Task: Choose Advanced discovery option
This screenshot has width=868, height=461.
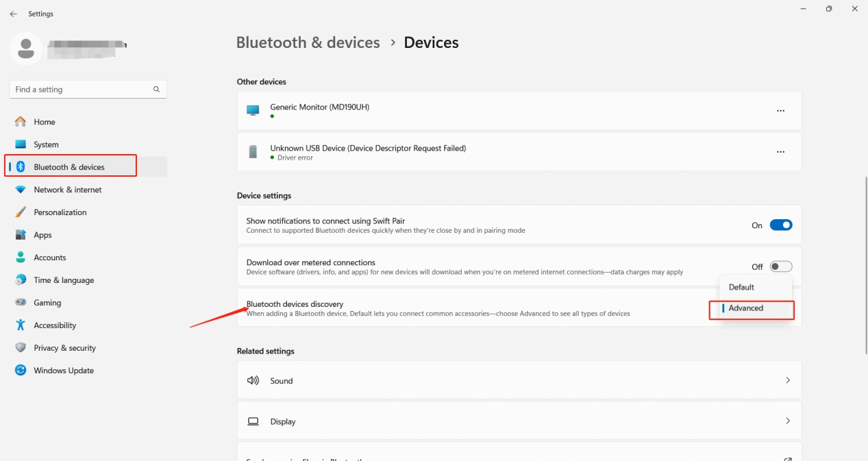Action: [746, 308]
